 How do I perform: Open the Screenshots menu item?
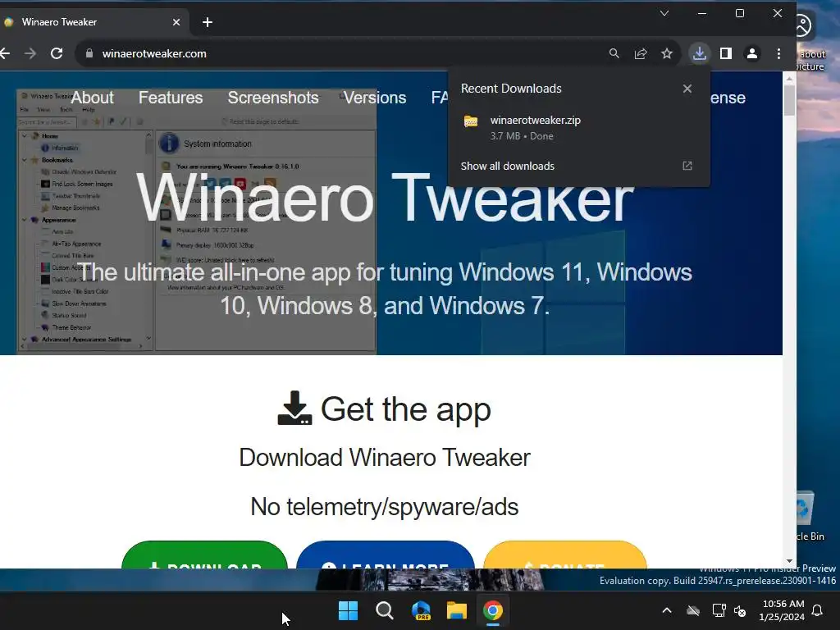tap(273, 98)
